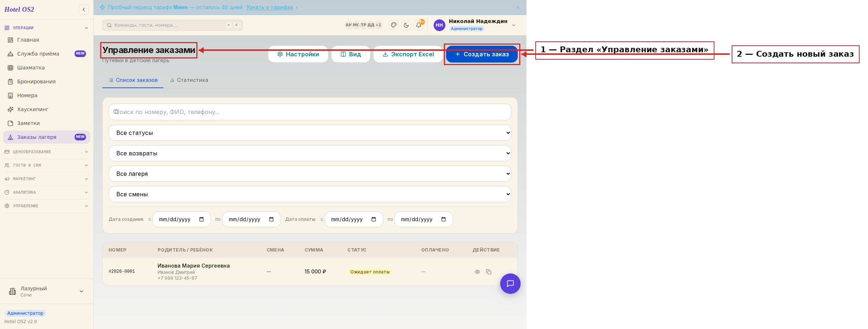Viewport: 868px width, 329px height.
Task: Follow the Узнать о тарифах link
Action: coord(269,7)
